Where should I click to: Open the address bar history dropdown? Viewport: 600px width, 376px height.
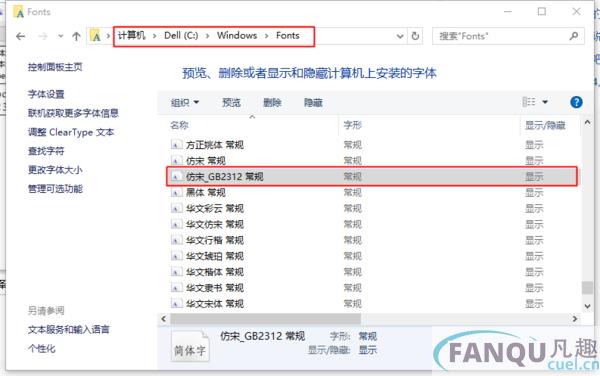(x=400, y=36)
